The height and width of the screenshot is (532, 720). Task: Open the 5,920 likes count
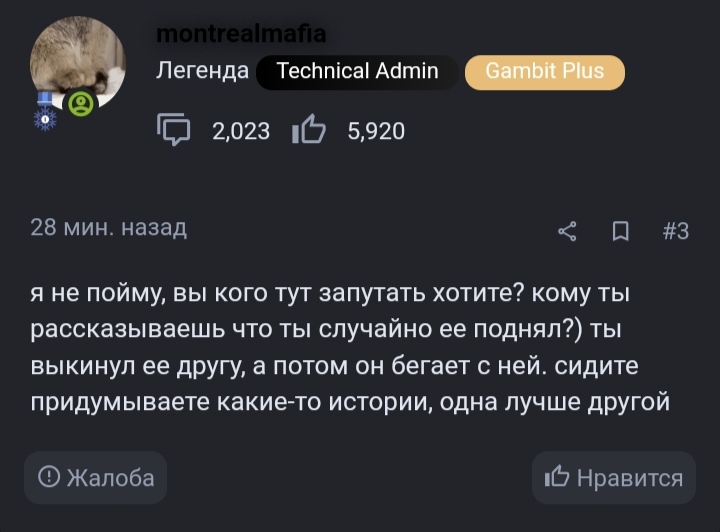point(376,130)
